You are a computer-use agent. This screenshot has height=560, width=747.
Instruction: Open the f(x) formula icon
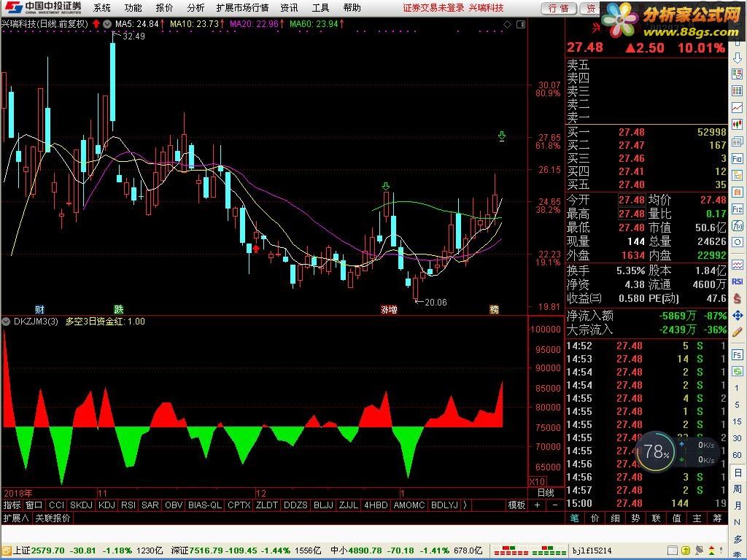point(737,226)
